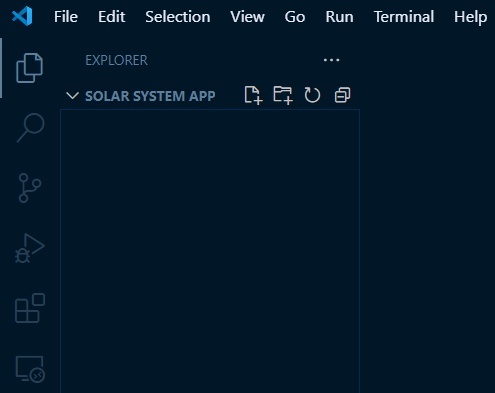Image resolution: width=495 pixels, height=393 pixels.
Task: Open the Go menu
Action: click(x=295, y=17)
